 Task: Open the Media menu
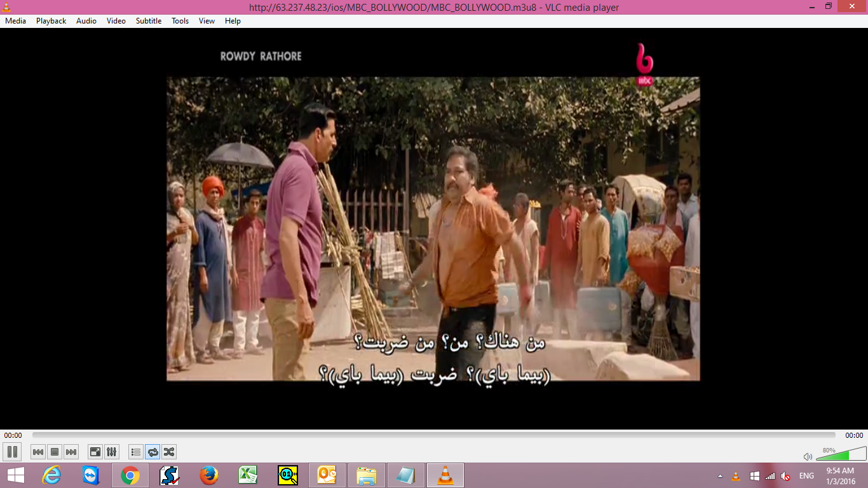pos(16,21)
